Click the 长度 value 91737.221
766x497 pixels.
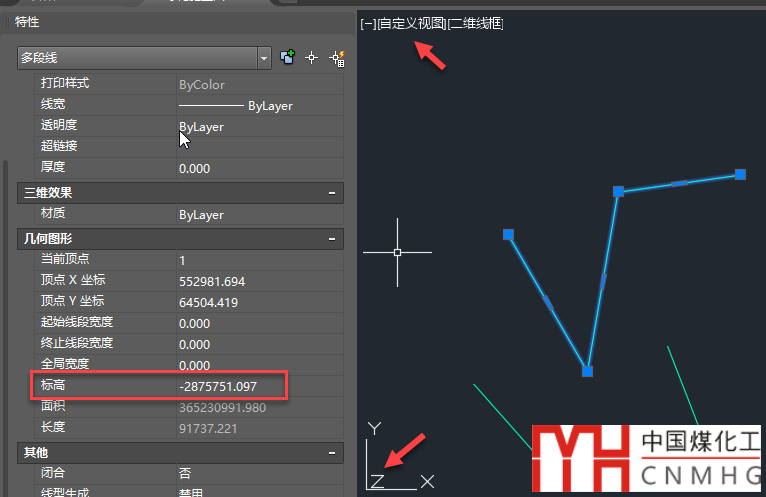(x=208, y=429)
